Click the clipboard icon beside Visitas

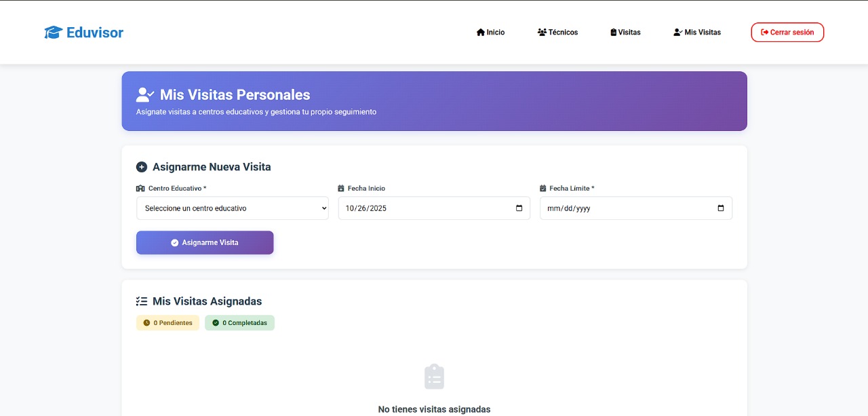(614, 33)
